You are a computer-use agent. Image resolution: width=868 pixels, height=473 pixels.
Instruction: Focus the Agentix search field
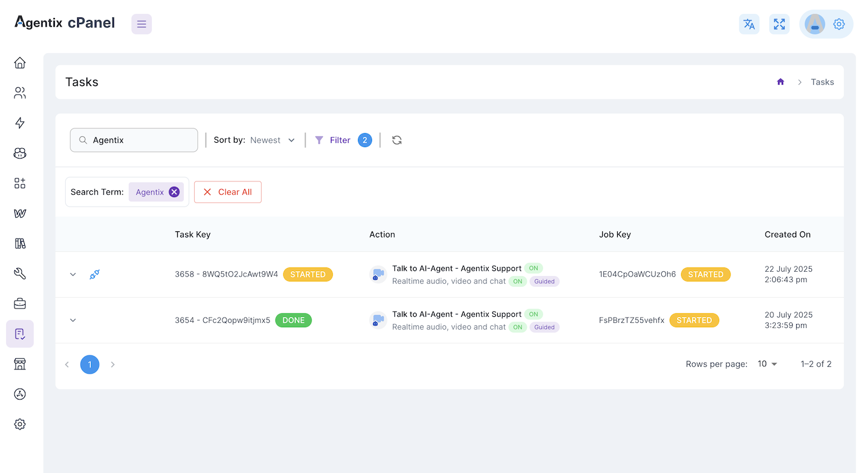tap(134, 140)
